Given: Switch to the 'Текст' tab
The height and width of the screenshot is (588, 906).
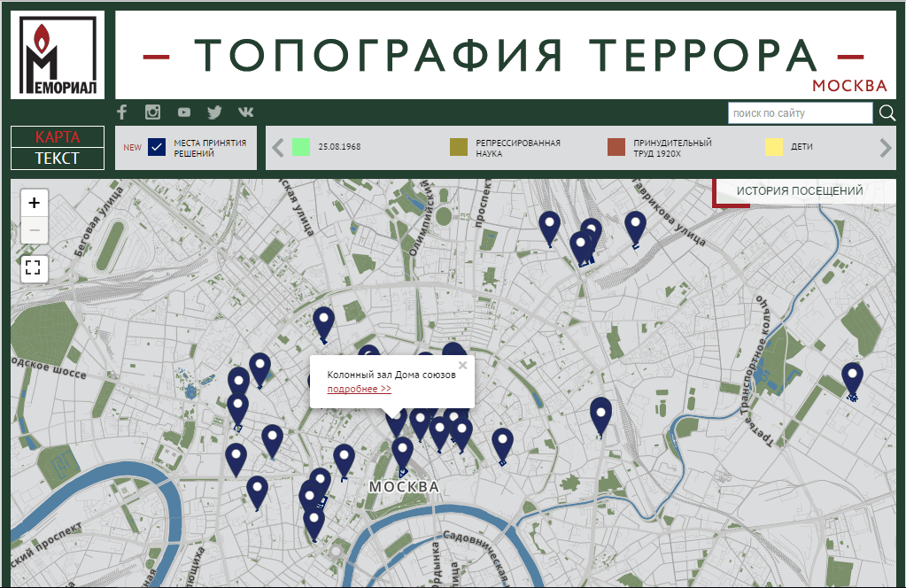Looking at the screenshot, I should (x=58, y=159).
